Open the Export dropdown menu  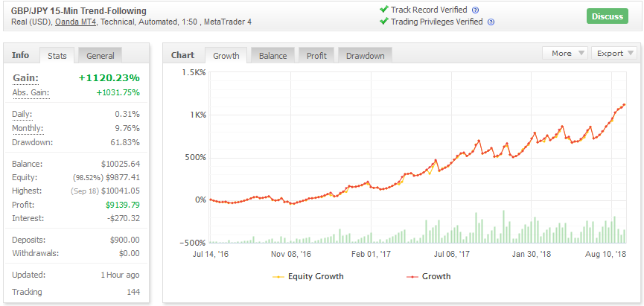tap(614, 53)
